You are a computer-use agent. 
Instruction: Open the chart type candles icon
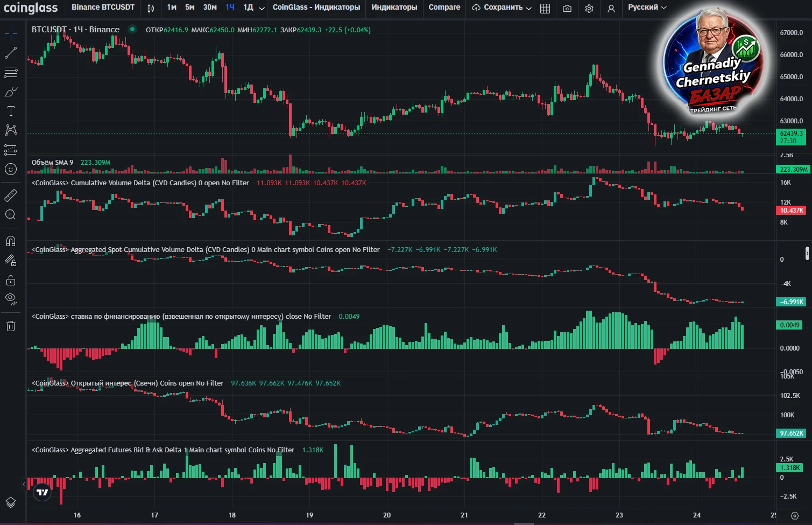151,8
